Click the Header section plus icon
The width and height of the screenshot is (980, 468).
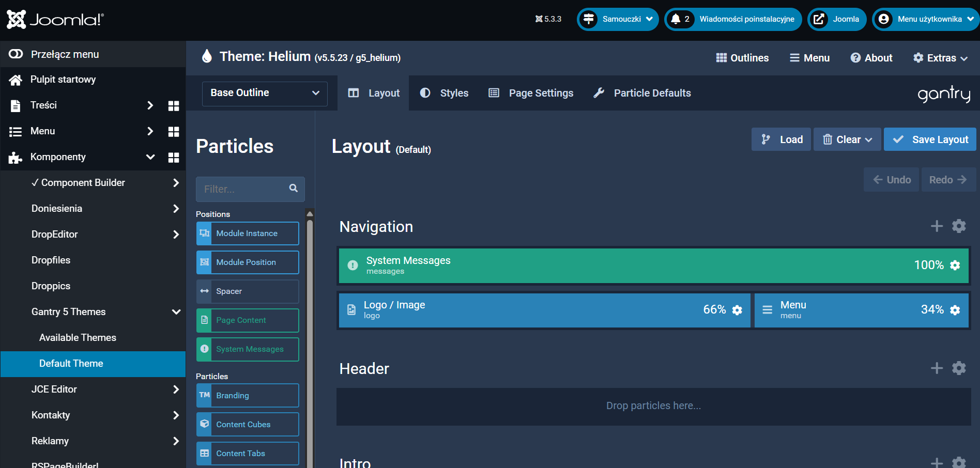pos(937,368)
